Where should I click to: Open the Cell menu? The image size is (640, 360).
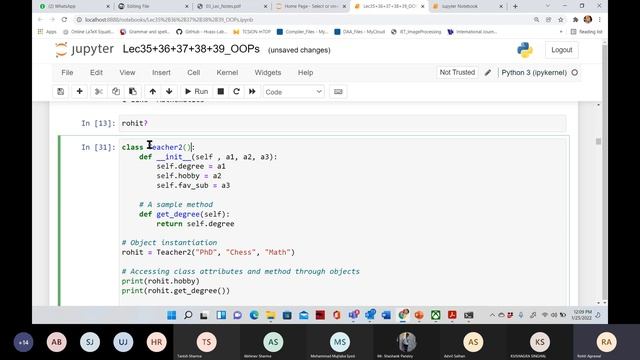(193, 73)
